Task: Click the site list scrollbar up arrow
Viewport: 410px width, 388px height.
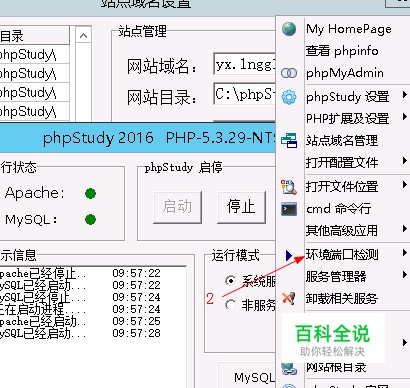Action: coord(83,35)
